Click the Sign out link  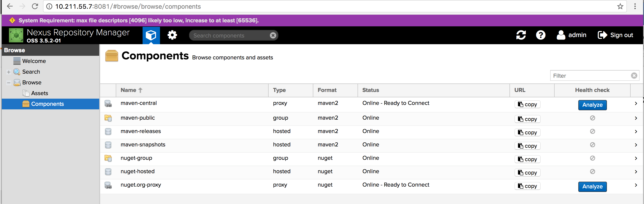pos(615,35)
